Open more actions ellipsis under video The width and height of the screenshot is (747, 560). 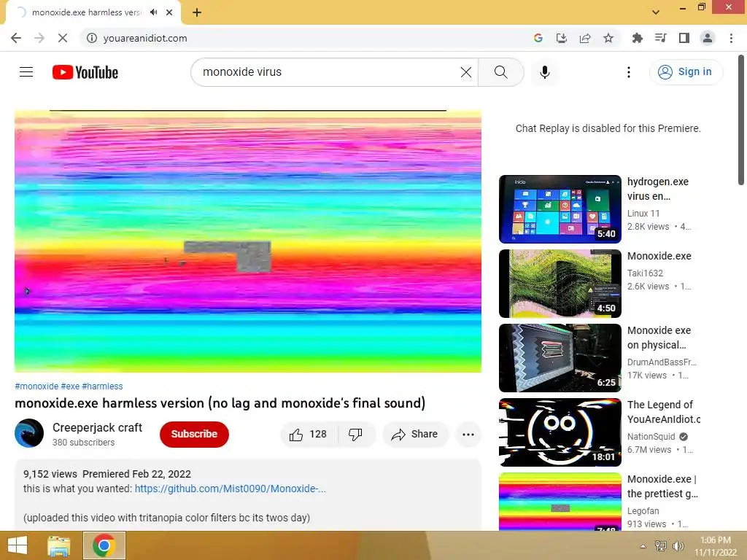click(468, 435)
